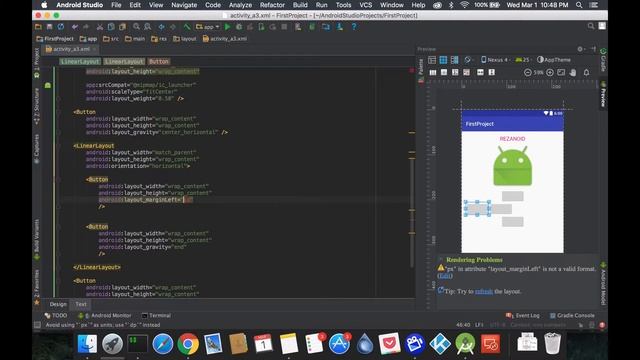Screen dimensions: 640x360
Task: Toggle Design view mode in preview
Action: [x=432, y=60]
